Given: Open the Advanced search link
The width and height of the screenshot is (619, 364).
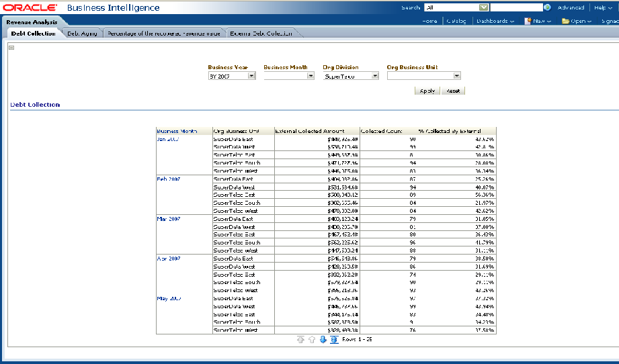Looking at the screenshot, I should point(571,7).
